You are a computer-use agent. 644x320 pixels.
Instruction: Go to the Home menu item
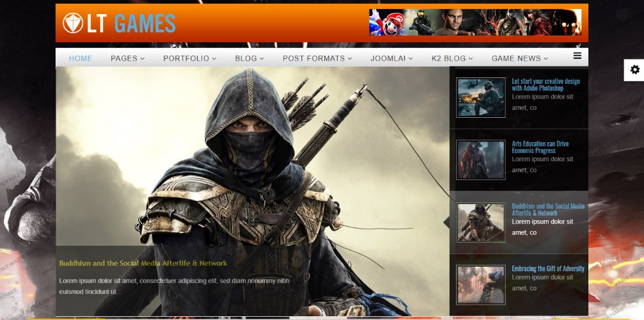click(81, 58)
